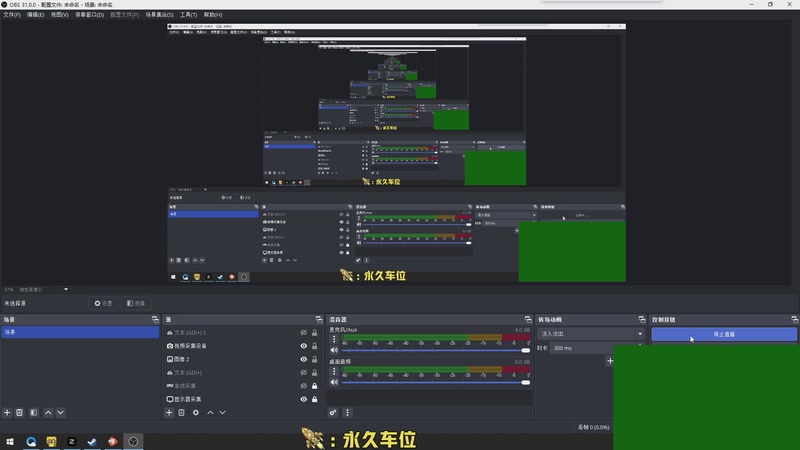This screenshot has width=800, height=450.
Task: Click the 设置 properties button in source toolbar
Action: [x=103, y=303]
